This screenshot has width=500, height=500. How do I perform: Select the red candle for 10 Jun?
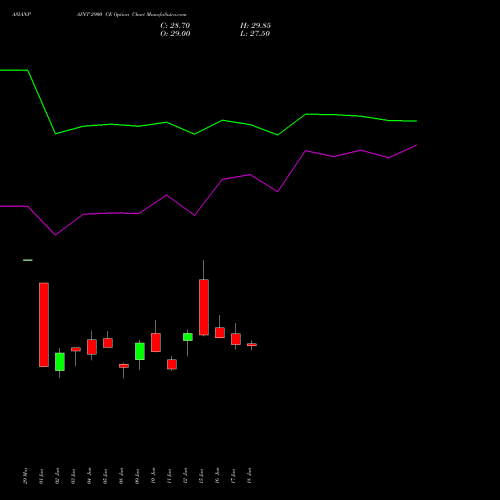pyautogui.click(x=156, y=342)
